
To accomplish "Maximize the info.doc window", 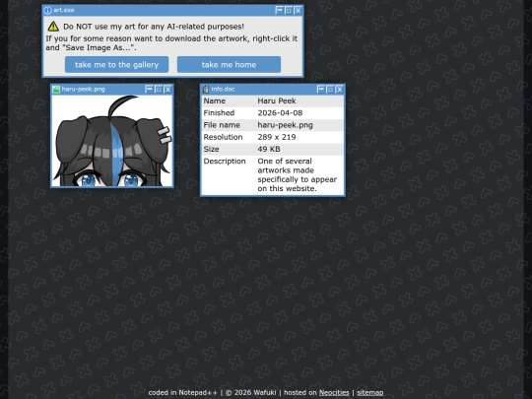I will pyautogui.click(x=330, y=90).
